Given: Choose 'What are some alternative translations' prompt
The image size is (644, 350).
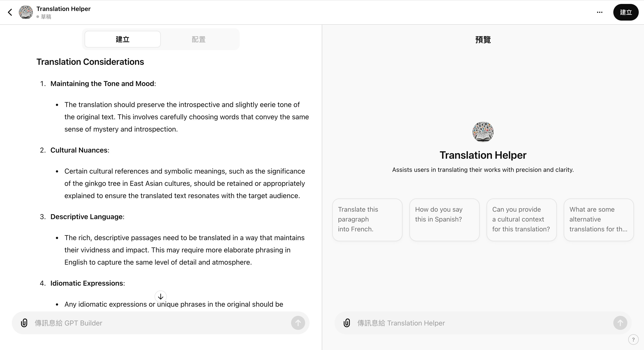Looking at the screenshot, I should click(598, 220).
